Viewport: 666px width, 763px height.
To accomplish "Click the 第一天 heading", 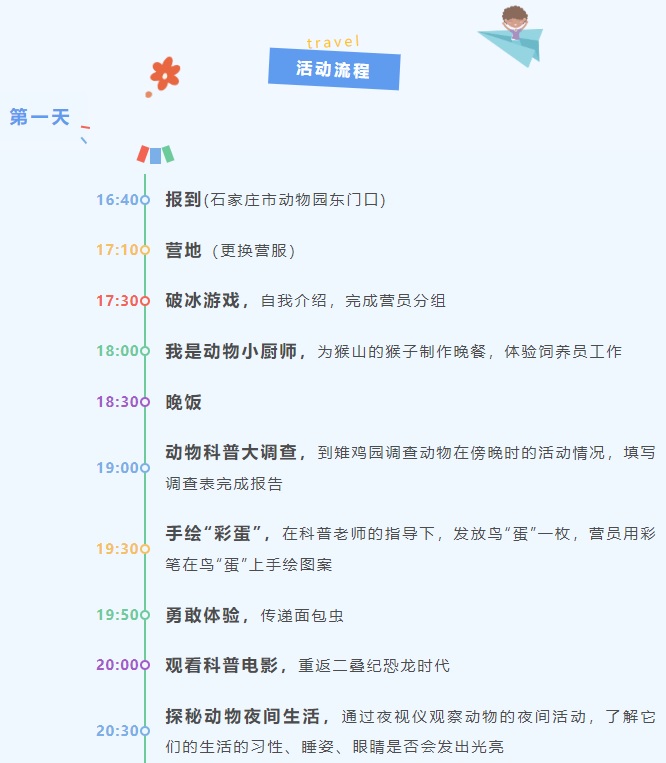I will 39,117.
